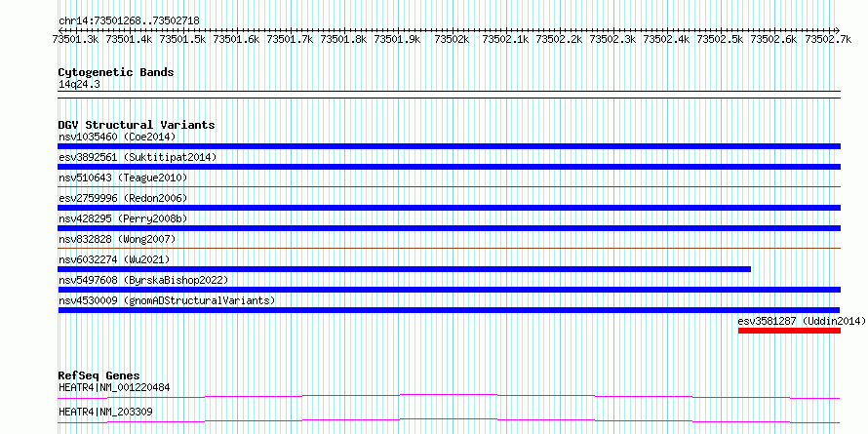The image size is (868, 434).
Task: Click the 73501.9k ruler tick label
Action: coord(398,39)
